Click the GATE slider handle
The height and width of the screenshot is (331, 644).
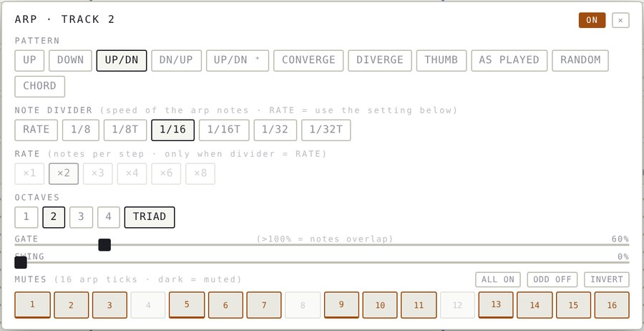(104, 245)
